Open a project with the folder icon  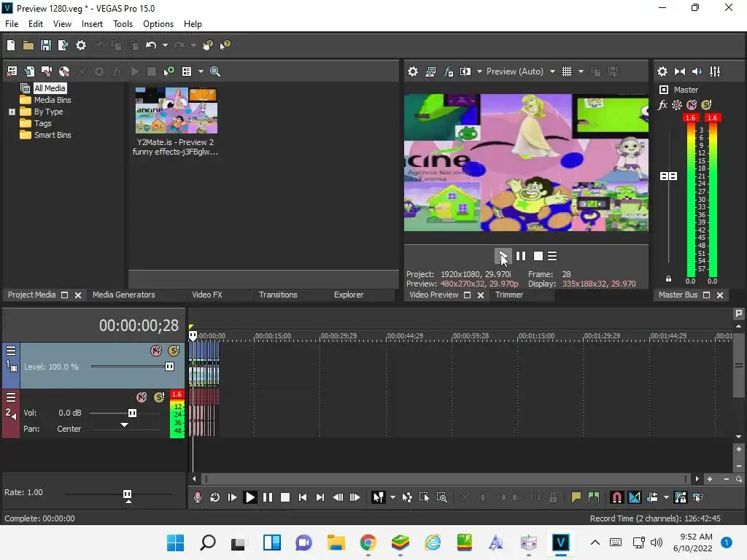click(x=28, y=45)
